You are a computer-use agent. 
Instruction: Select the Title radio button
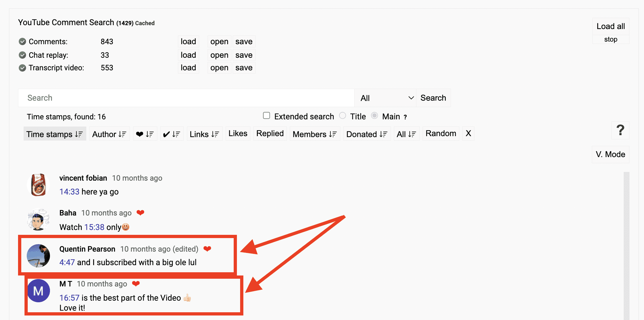(342, 115)
